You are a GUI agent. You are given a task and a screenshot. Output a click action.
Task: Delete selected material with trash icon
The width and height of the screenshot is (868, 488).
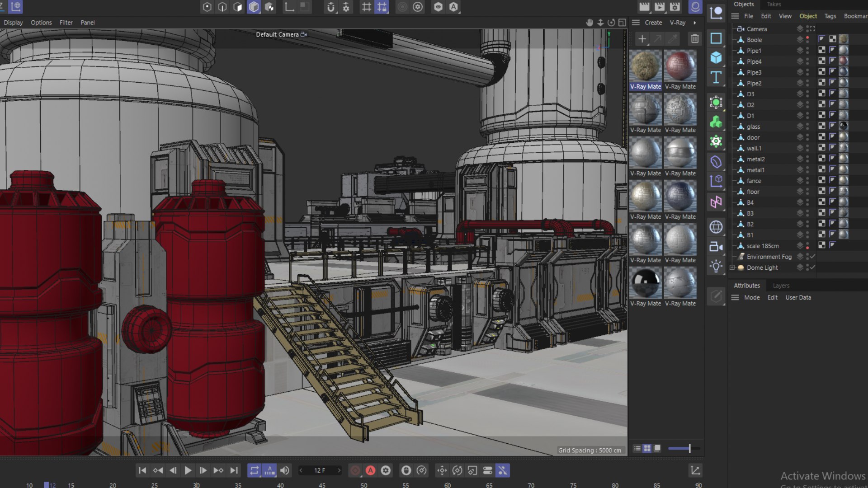point(695,38)
